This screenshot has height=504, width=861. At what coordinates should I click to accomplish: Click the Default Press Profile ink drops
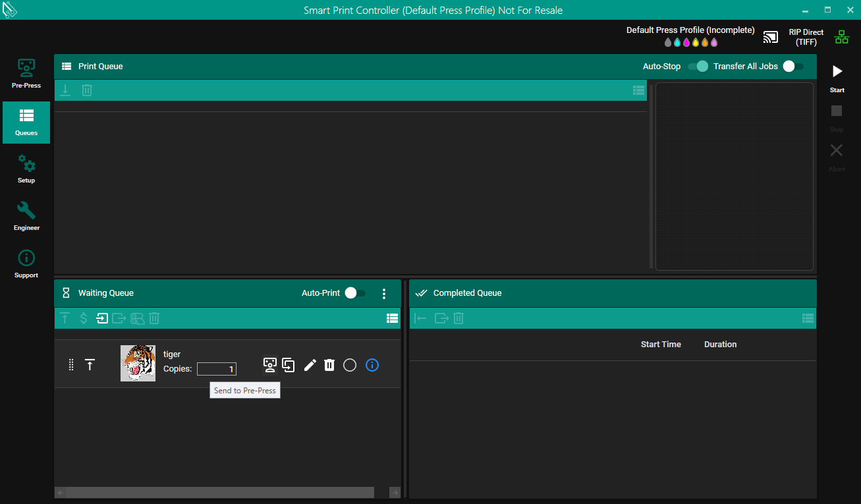pos(690,43)
